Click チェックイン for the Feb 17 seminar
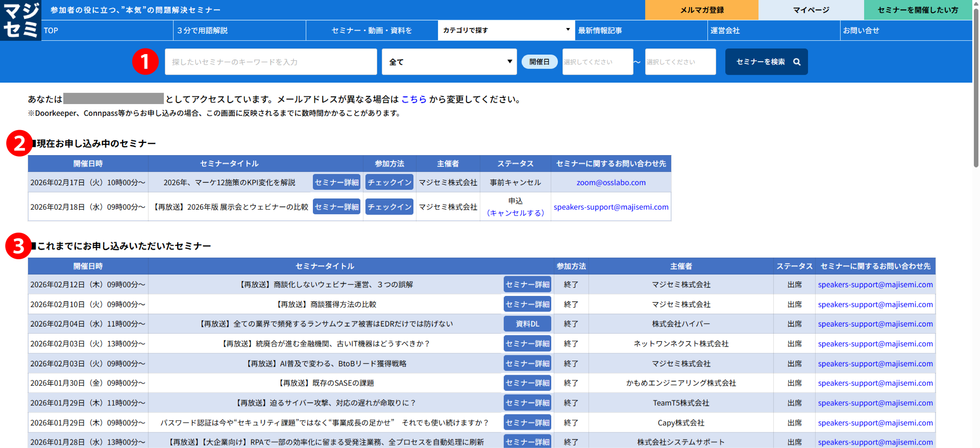The width and height of the screenshot is (980, 448). click(x=389, y=182)
